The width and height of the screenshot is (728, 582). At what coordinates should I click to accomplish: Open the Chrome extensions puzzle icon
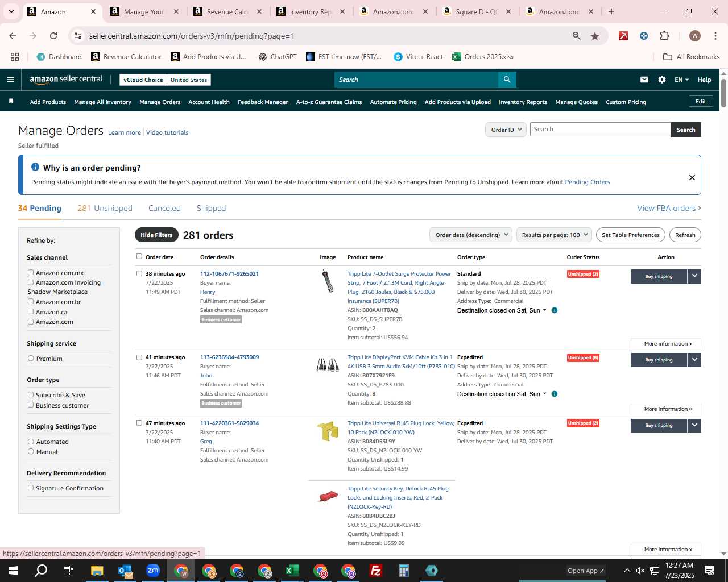[664, 36]
